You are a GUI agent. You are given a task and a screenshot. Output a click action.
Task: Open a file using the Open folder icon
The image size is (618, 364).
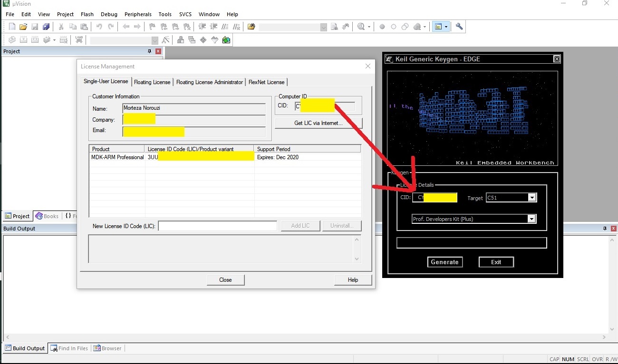coord(23,27)
